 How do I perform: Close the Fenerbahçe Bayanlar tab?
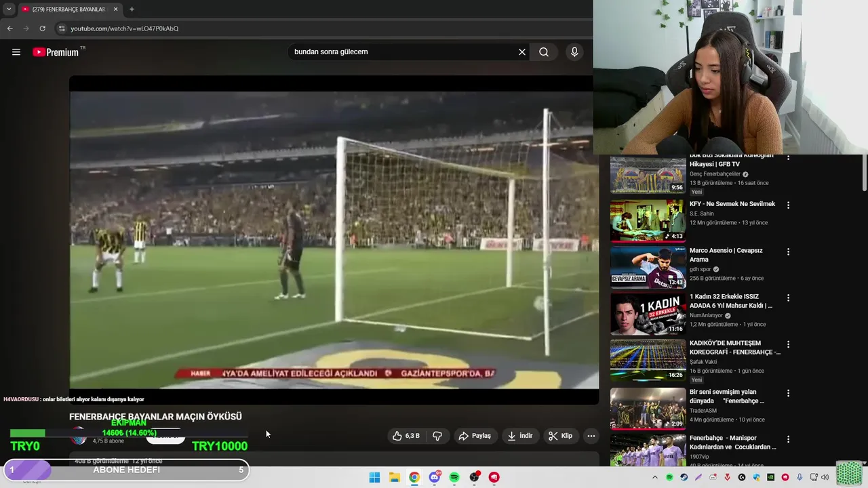[116, 9]
